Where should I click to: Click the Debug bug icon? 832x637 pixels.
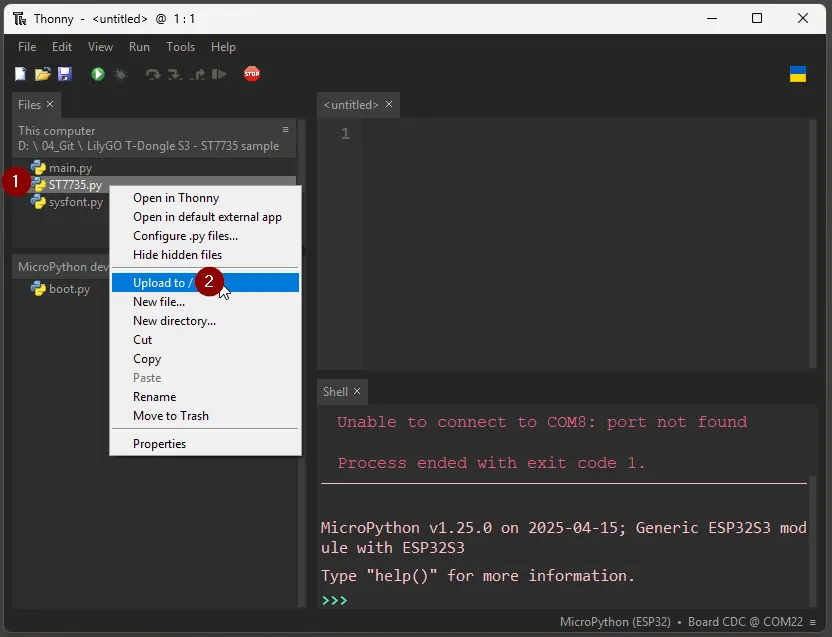click(121, 74)
